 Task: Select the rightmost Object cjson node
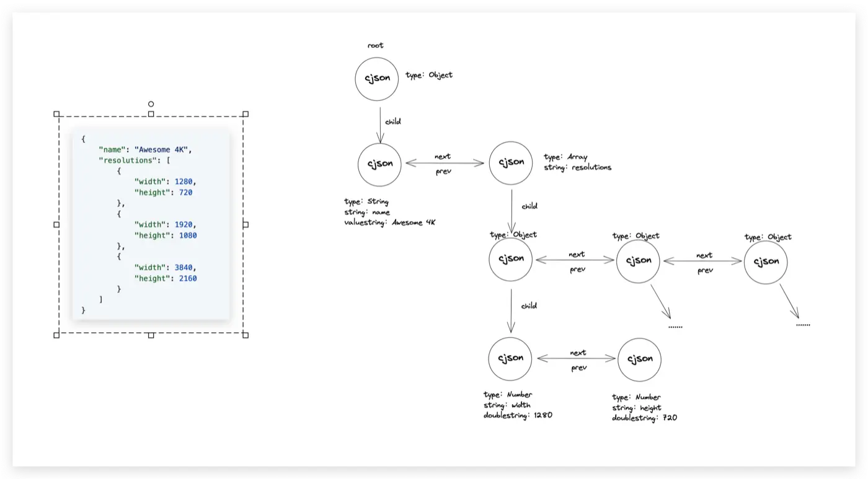pos(766,262)
